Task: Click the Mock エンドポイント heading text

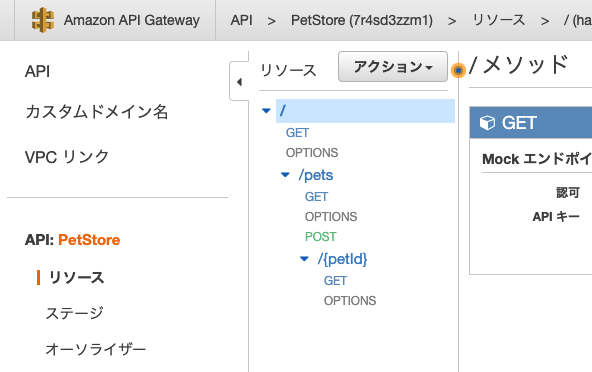Action: coord(537,159)
